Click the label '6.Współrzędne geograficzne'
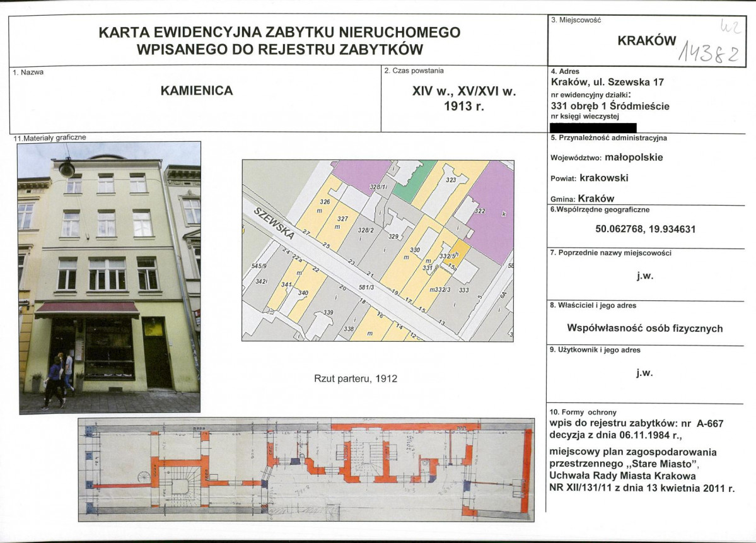Image resolution: width=756 pixels, height=543 pixels. pos(600,210)
